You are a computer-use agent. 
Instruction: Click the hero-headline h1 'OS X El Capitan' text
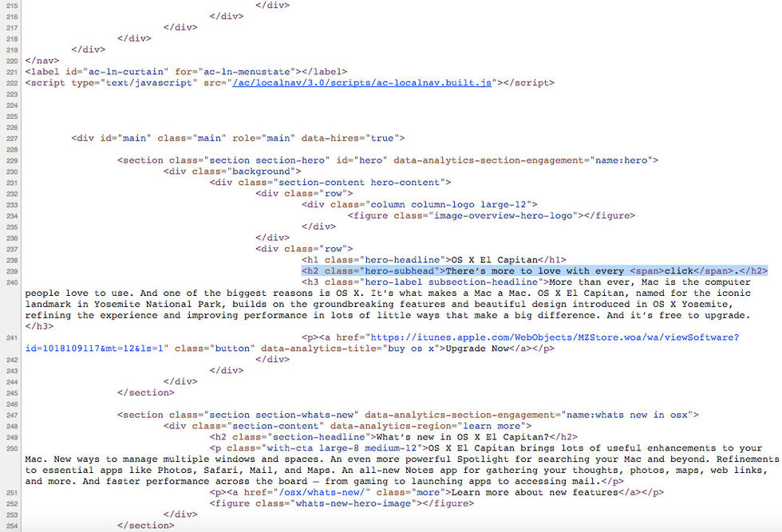tap(496, 260)
